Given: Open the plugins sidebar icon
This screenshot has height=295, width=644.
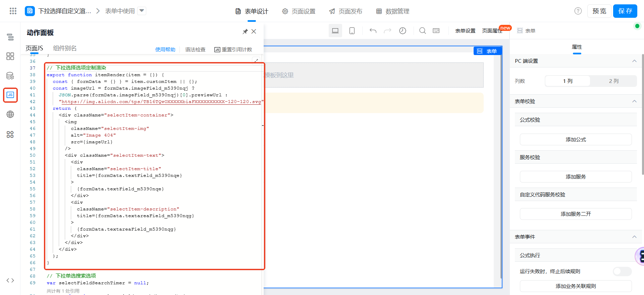Looking at the screenshot, I should [10, 135].
